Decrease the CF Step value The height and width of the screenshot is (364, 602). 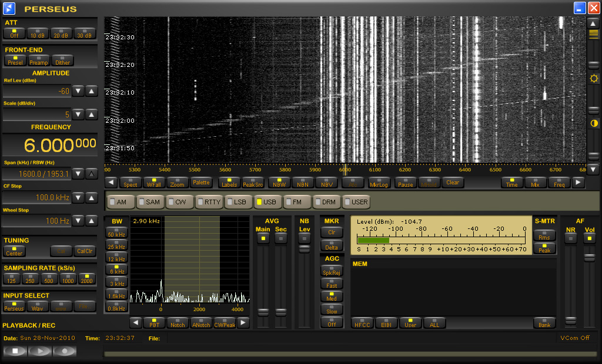pyautogui.click(x=78, y=198)
